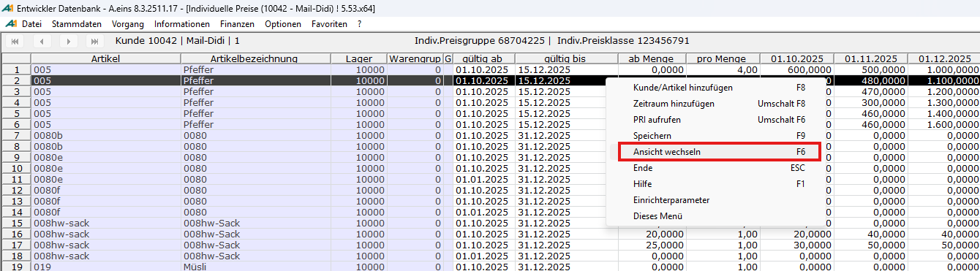Select row number 19 header
The image size is (980, 271).
click(x=15, y=267)
